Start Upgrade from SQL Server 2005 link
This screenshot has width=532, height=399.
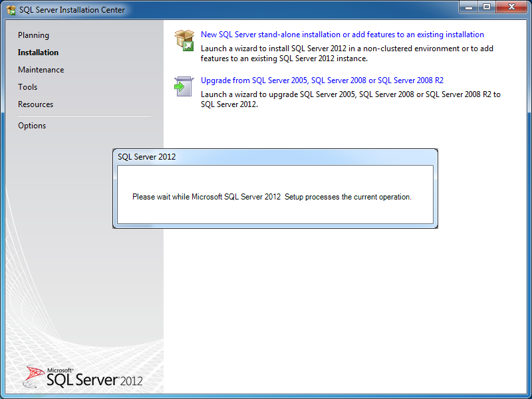tap(322, 80)
